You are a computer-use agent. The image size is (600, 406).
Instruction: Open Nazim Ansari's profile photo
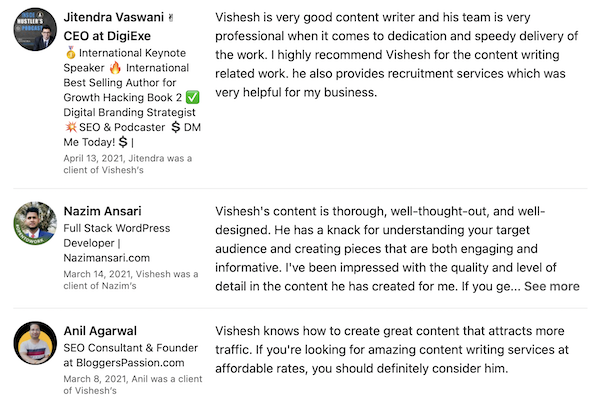point(35,223)
